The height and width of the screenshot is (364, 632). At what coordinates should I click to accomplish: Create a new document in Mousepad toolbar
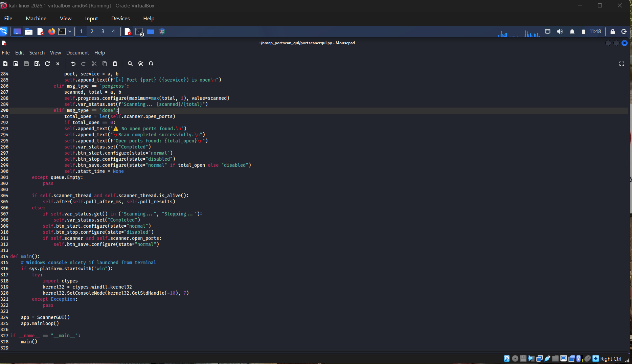point(5,64)
